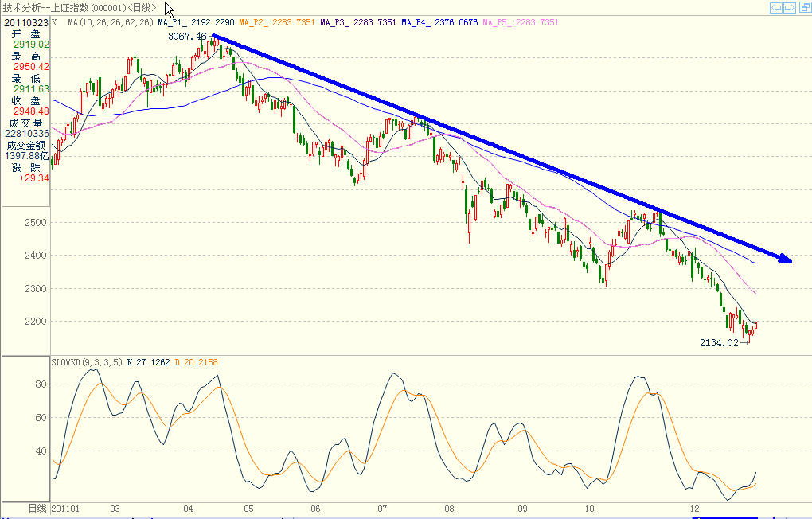Click the MA_P1_:2192.2290 value
The height and width of the screenshot is (519, 812).
[x=196, y=23]
